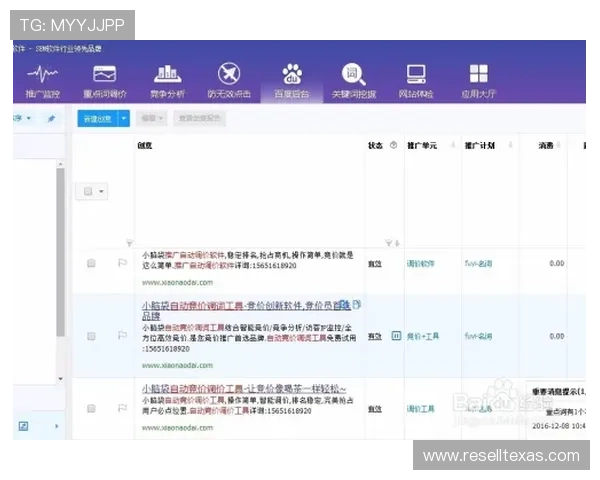The height and width of the screenshot is (480, 600).
Task: Open the 调价软件 promotion unit link
Action: (421, 264)
